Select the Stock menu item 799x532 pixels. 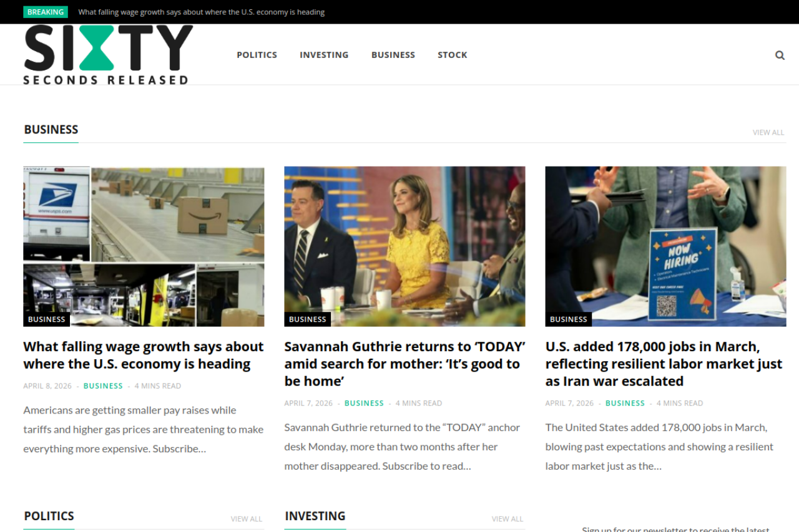click(x=452, y=55)
